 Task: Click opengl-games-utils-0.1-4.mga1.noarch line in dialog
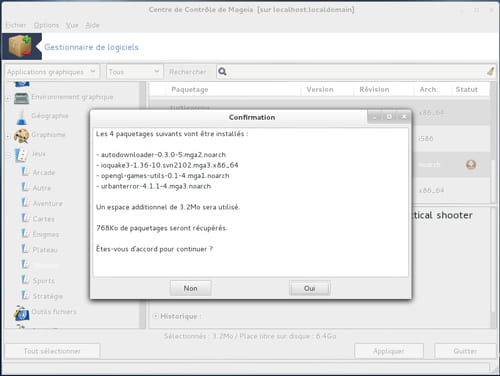[163, 176]
